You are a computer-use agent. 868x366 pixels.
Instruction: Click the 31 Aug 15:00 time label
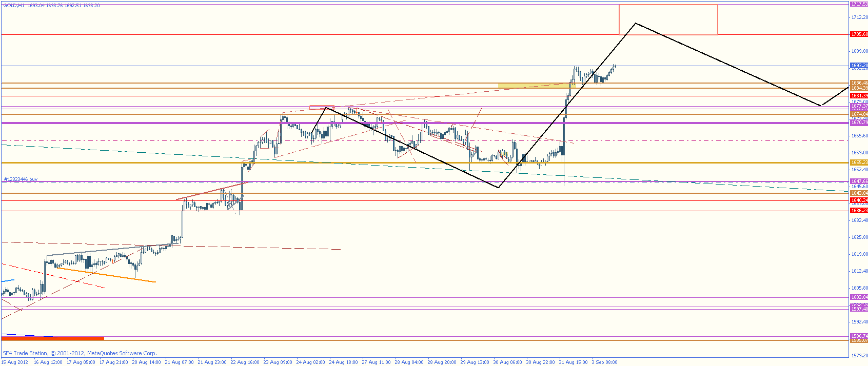click(573, 362)
